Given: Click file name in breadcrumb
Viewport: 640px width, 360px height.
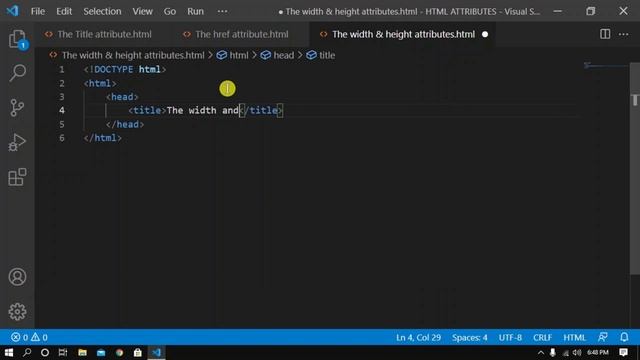Looking at the screenshot, I should pos(133,55).
